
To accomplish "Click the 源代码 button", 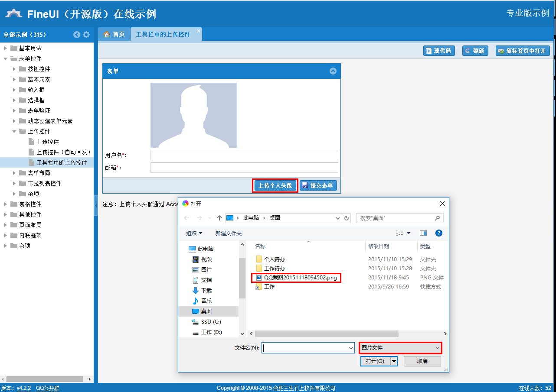I will coord(439,51).
